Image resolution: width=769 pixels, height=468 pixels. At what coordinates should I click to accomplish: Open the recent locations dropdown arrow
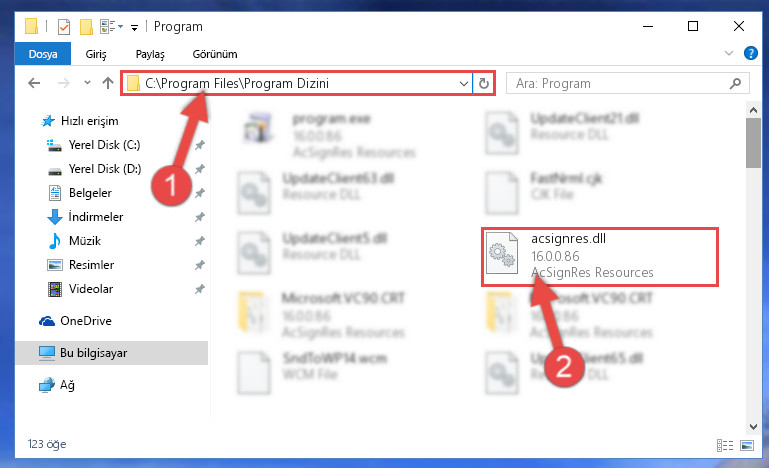tap(87, 82)
